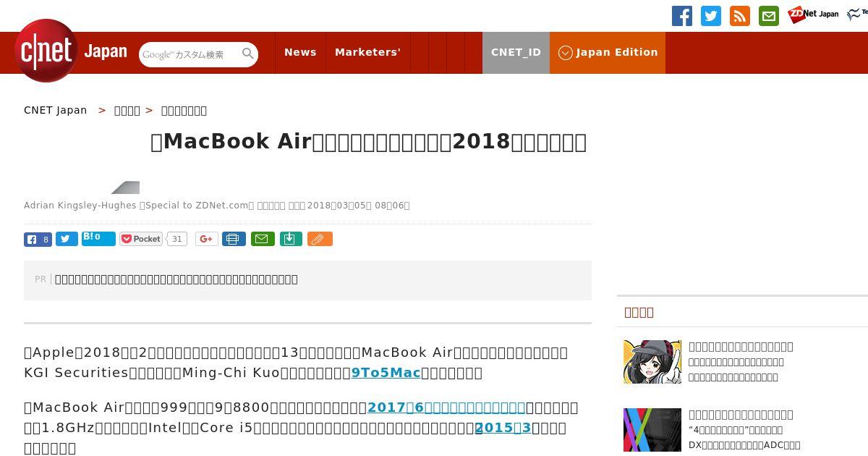Open the Twitter icon in top bar
This screenshot has width=868, height=456.
(x=711, y=16)
